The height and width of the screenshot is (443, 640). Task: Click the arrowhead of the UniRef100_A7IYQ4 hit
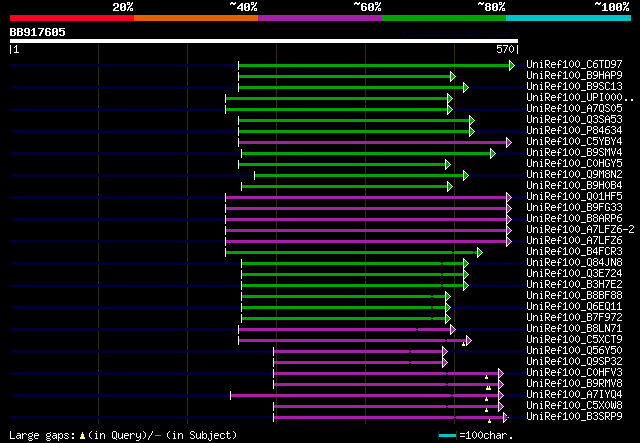501,396
